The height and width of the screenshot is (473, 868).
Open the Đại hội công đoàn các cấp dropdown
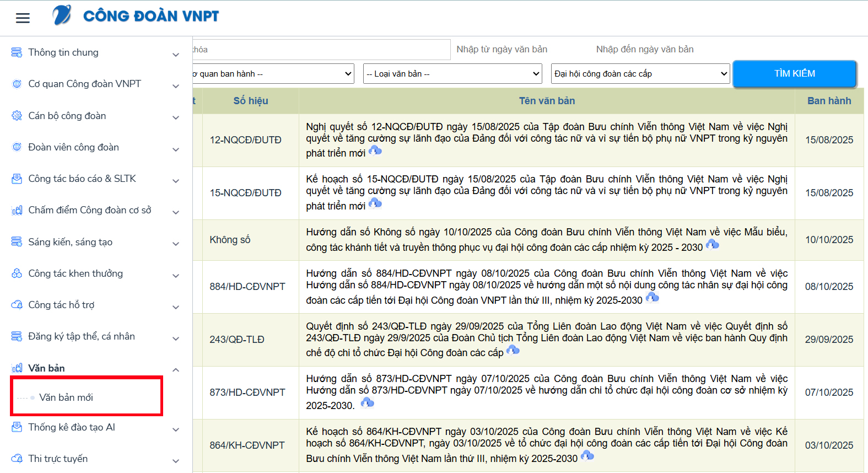(x=640, y=74)
